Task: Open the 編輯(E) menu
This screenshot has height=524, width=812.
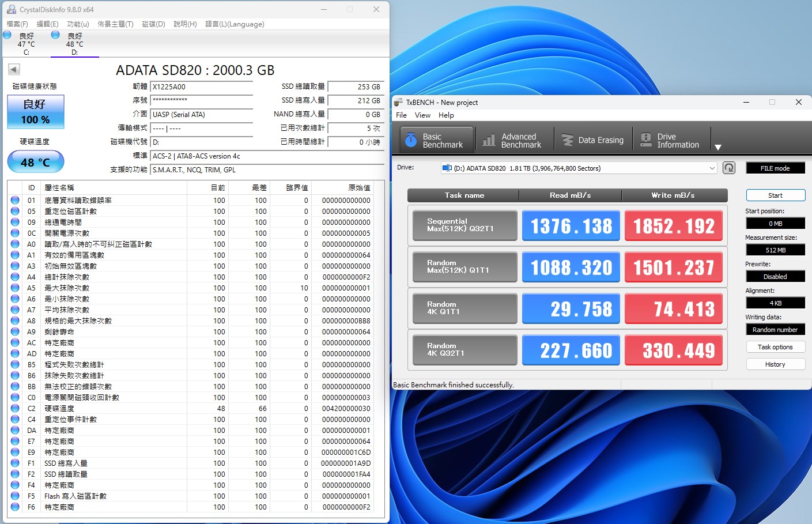Action: [x=47, y=24]
